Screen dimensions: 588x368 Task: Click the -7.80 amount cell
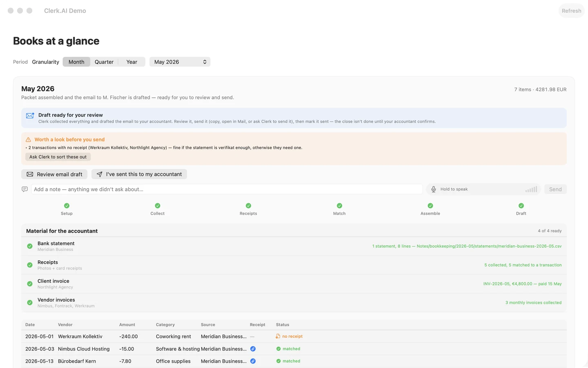tap(125, 361)
